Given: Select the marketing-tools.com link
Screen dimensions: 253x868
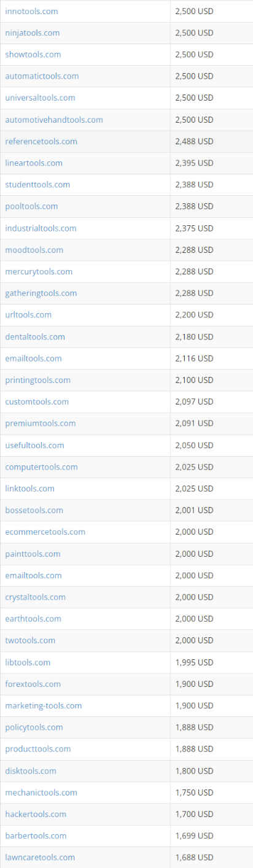Looking at the screenshot, I should click(43, 705).
